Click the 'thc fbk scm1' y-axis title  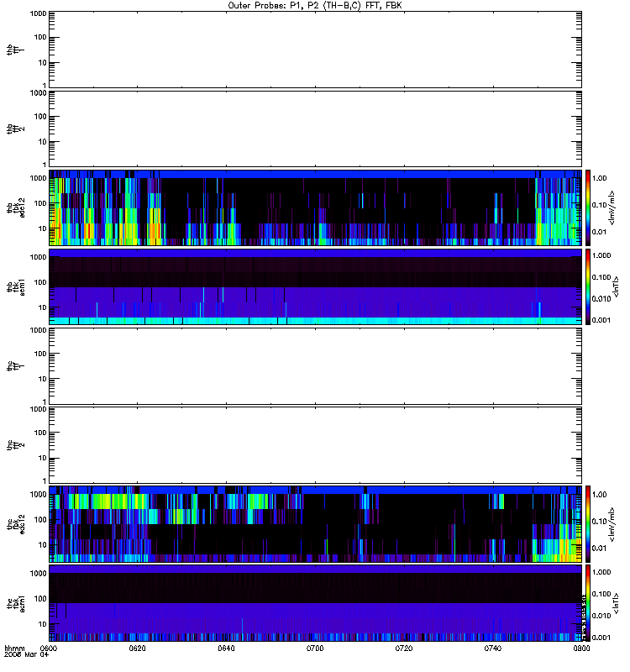pyautogui.click(x=16, y=603)
